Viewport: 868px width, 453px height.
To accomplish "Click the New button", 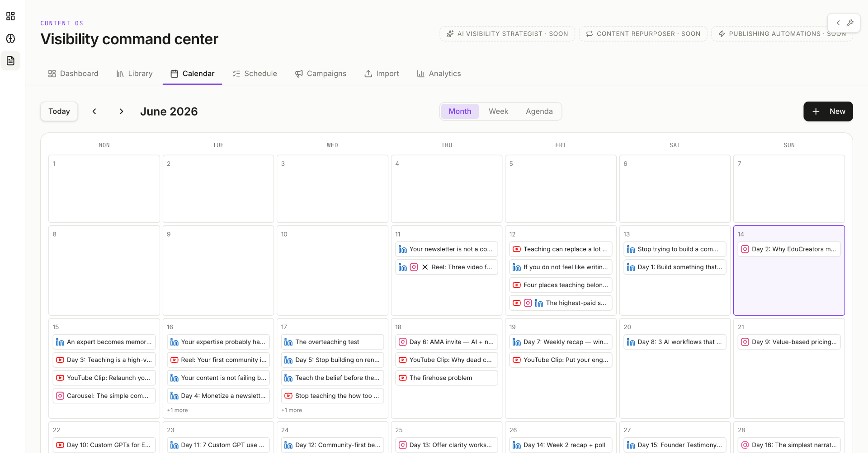I will click(828, 112).
